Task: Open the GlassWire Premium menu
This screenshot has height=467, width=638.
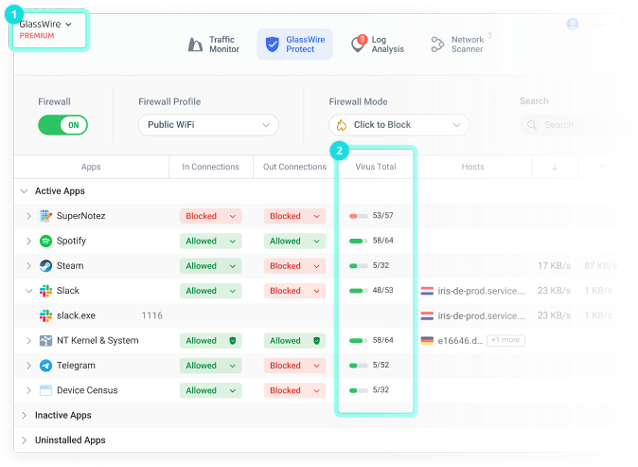Action: pyautogui.click(x=46, y=30)
